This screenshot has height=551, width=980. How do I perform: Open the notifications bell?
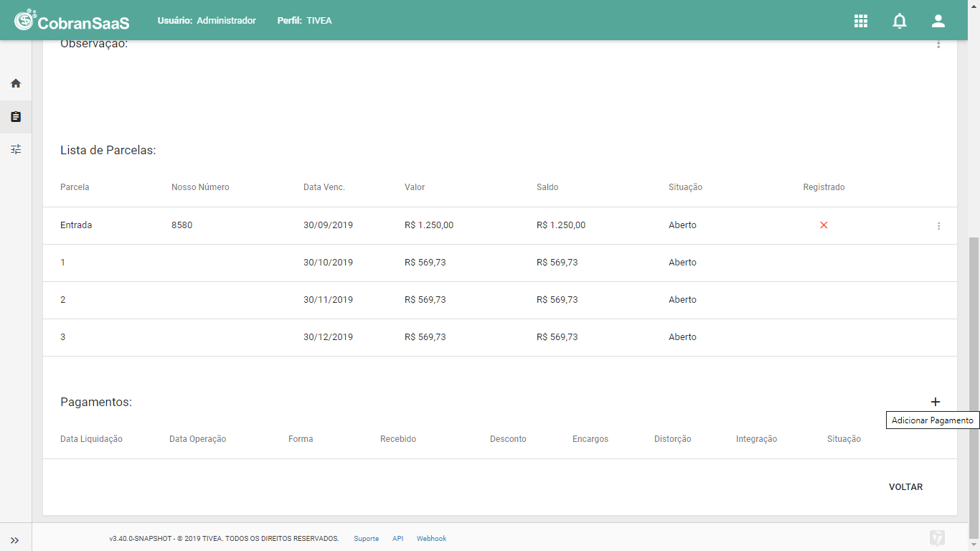pyautogui.click(x=900, y=21)
